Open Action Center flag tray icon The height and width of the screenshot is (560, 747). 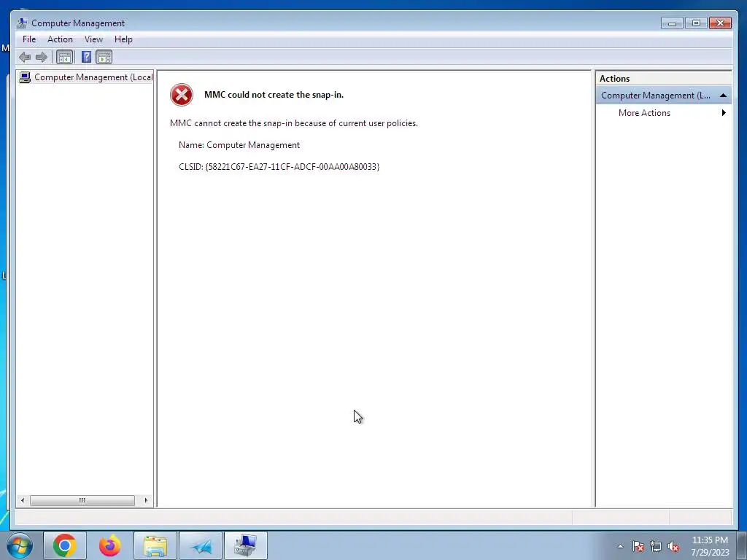coord(638,547)
